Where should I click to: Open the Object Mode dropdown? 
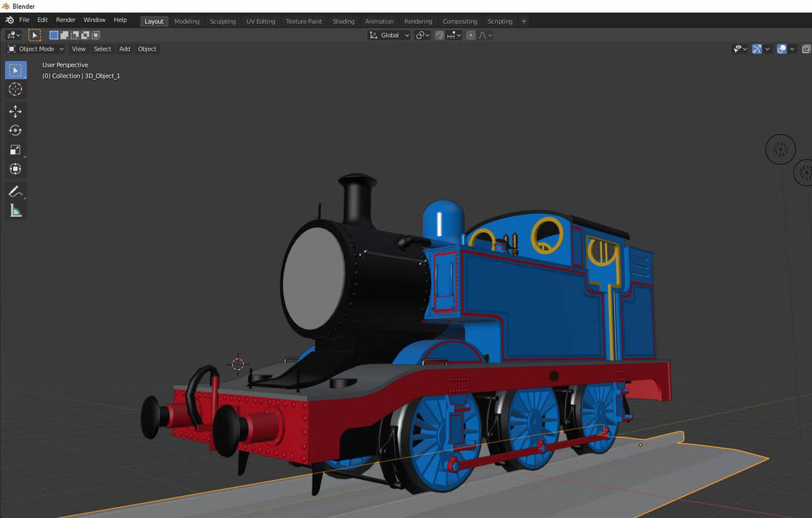36,49
